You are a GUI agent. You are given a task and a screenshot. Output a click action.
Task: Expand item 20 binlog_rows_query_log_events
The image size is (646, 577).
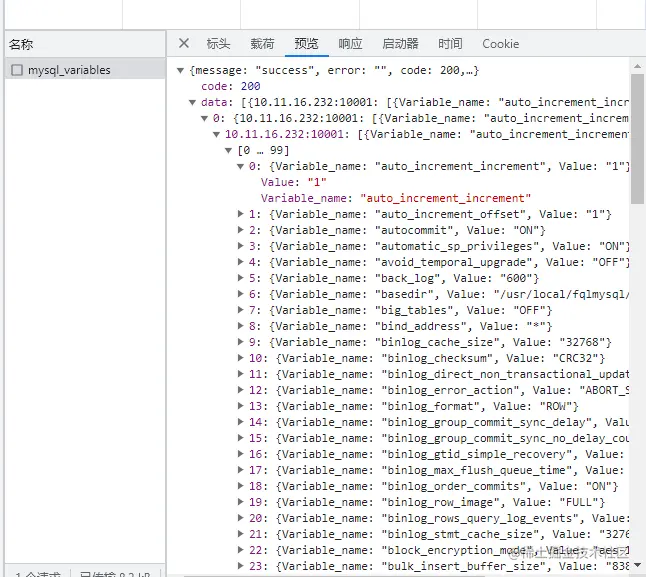240,518
